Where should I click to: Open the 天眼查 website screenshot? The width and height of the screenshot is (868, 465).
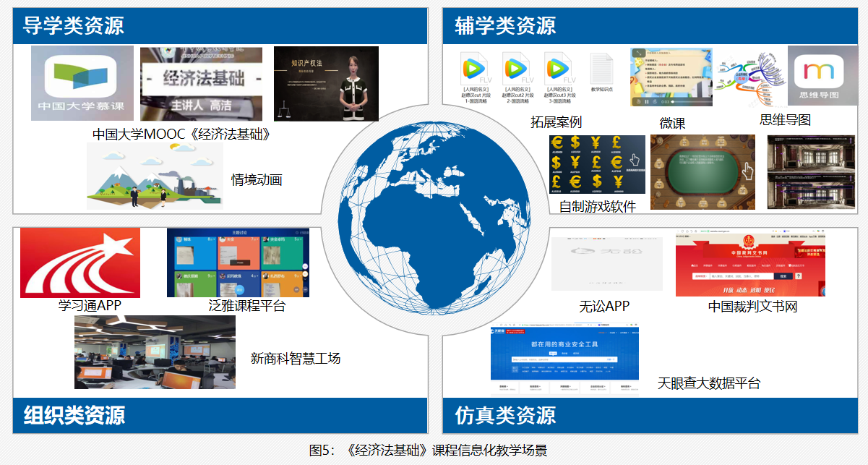pyautogui.click(x=564, y=359)
